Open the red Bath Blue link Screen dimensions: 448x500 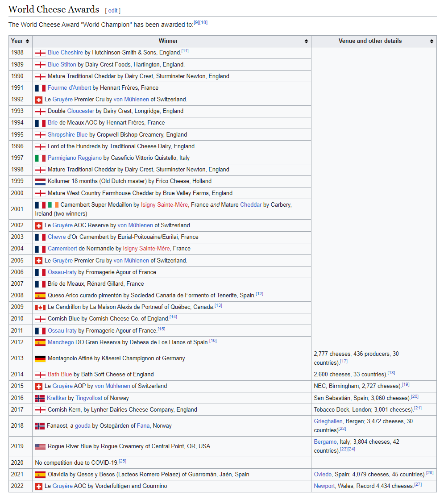60,375
